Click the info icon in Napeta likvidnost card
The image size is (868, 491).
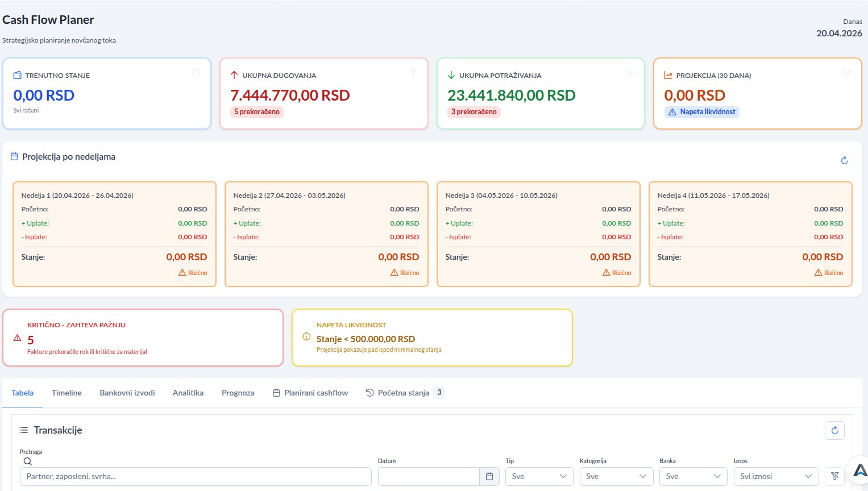(306, 336)
